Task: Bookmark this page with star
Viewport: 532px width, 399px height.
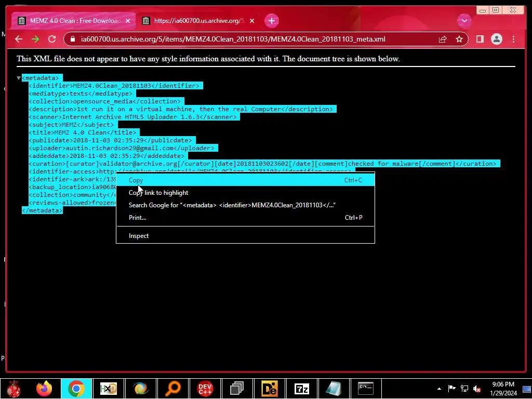Action: [459, 39]
